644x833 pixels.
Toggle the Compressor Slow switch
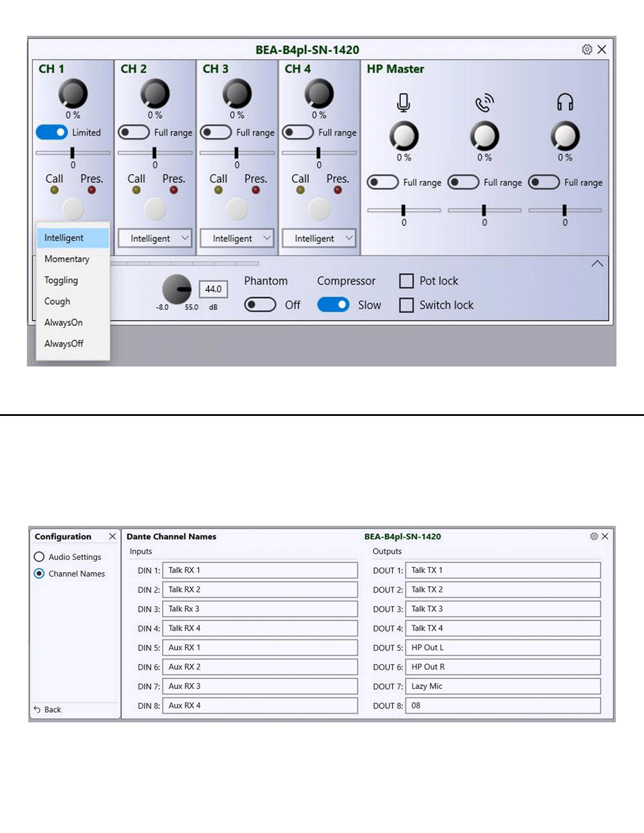pos(333,305)
